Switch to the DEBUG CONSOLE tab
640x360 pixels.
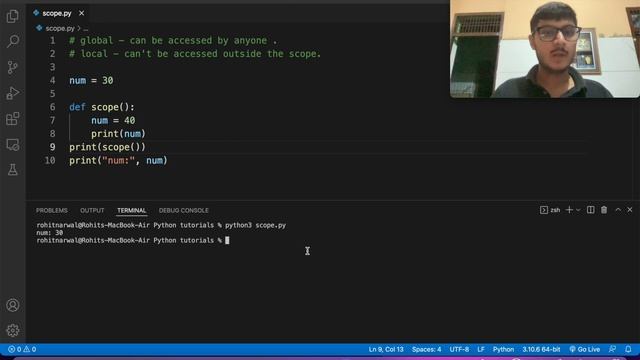184,210
